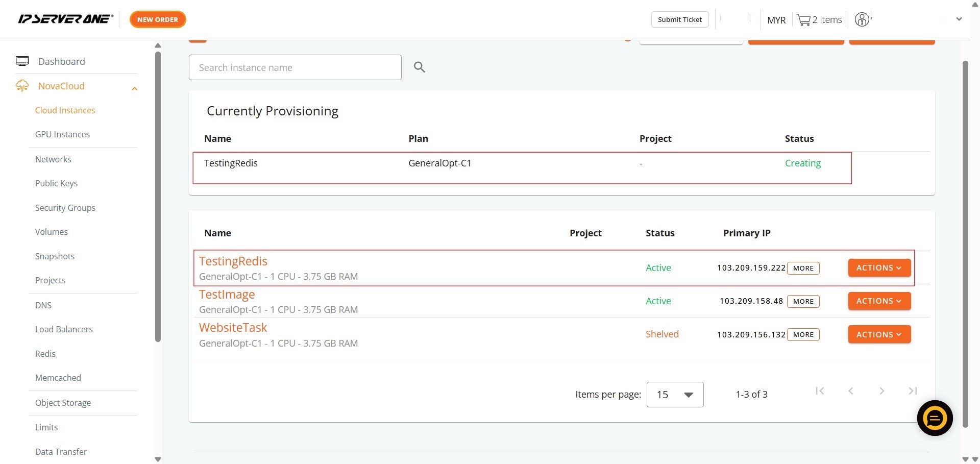
Task: Expand ACTIONS menu for TestingRedis
Action: pyautogui.click(x=879, y=268)
